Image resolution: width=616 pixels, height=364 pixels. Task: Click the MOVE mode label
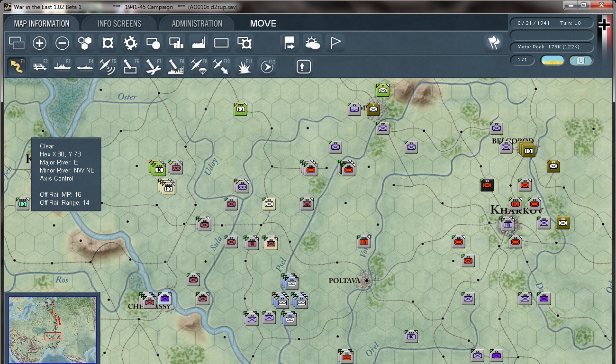pos(263,24)
